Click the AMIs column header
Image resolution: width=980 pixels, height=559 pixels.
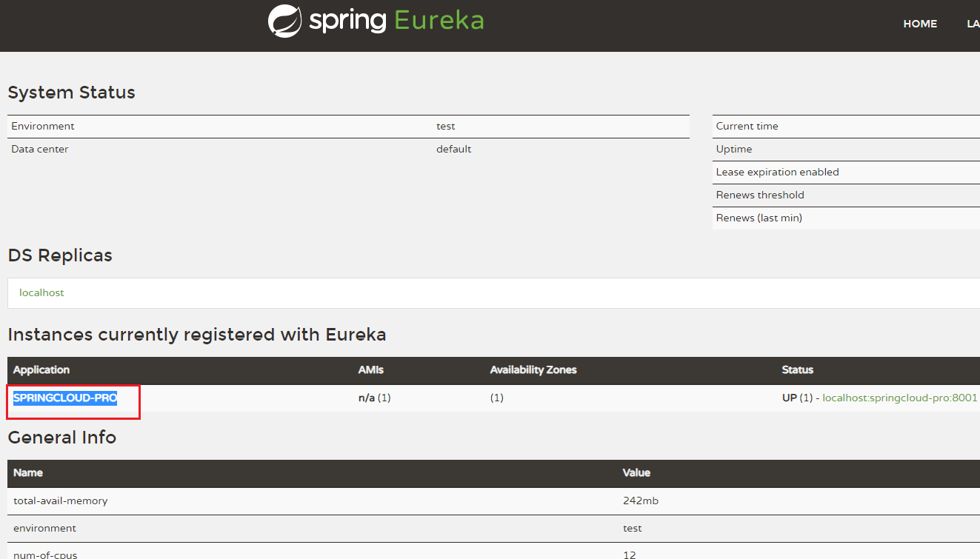tap(371, 369)
